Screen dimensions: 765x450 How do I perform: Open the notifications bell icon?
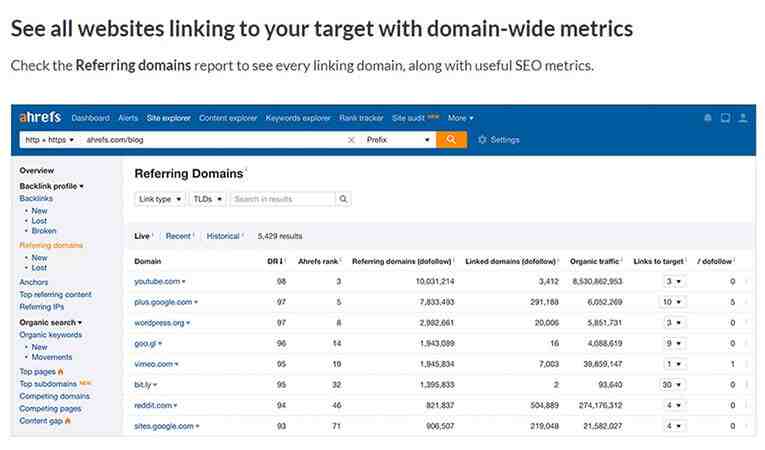point(707,118)
